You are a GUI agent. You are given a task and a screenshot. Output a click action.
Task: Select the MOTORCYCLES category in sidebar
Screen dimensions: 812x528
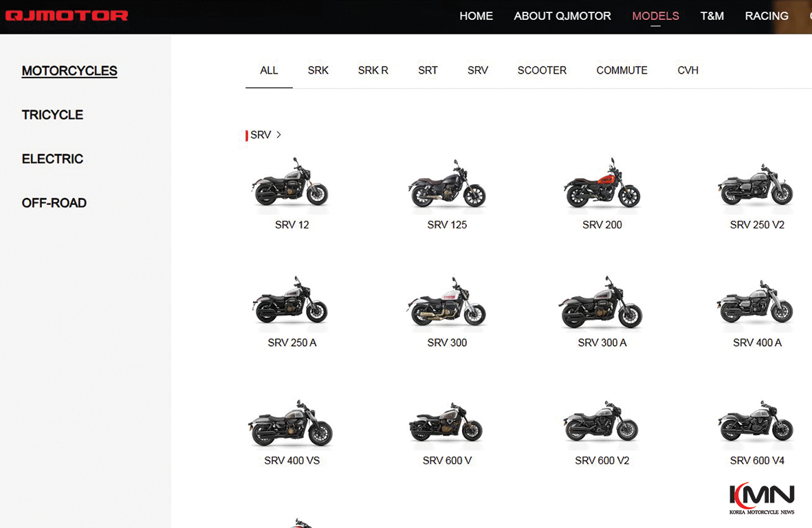tap(69, 71)
